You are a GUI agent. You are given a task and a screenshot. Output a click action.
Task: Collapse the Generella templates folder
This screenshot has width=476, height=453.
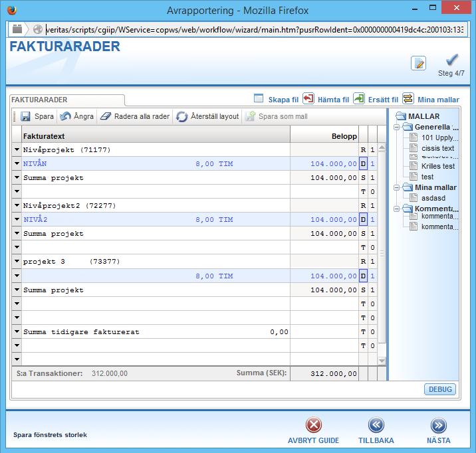pos(396,127)
